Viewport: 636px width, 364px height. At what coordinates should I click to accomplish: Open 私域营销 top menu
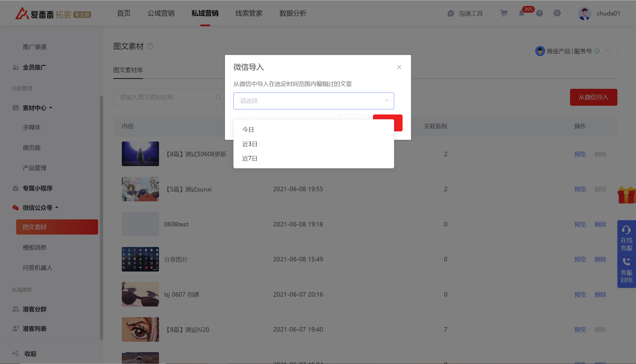point(205,13)
